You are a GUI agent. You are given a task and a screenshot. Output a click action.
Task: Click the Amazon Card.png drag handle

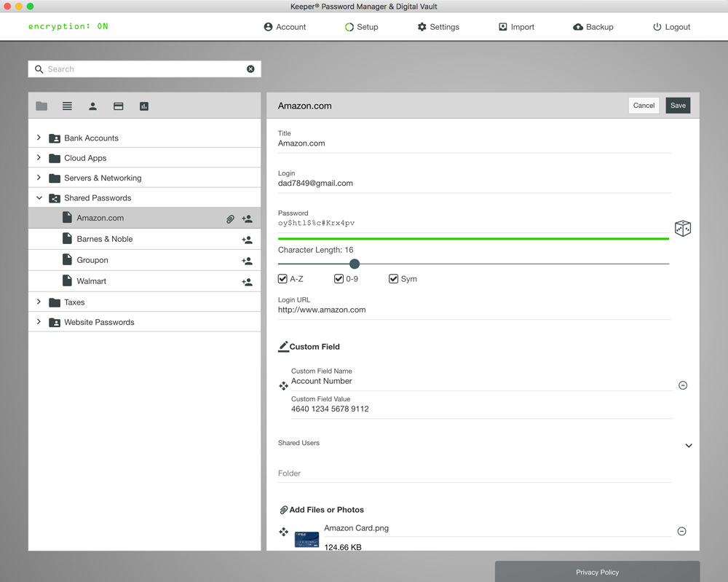tap(284, 531)
